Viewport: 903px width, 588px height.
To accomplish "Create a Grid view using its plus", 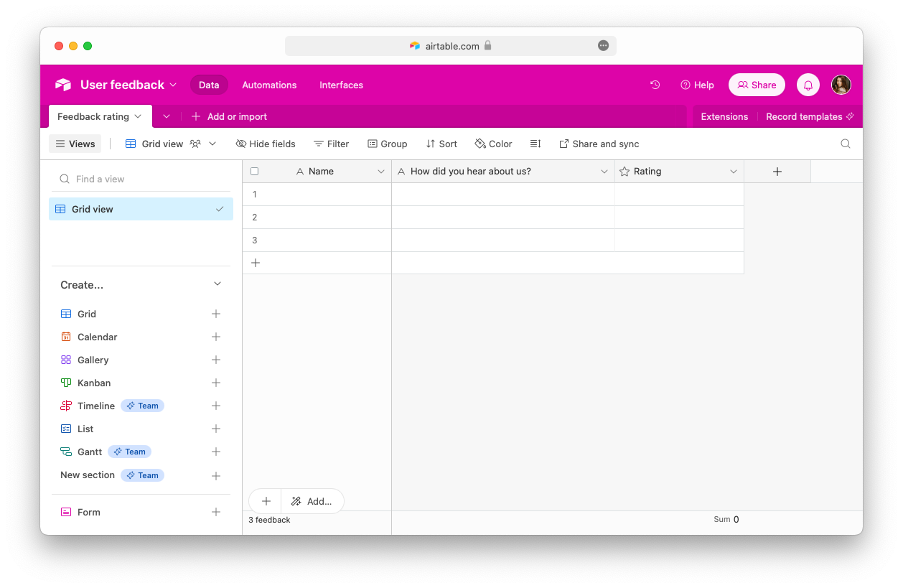I will [216, 314].
